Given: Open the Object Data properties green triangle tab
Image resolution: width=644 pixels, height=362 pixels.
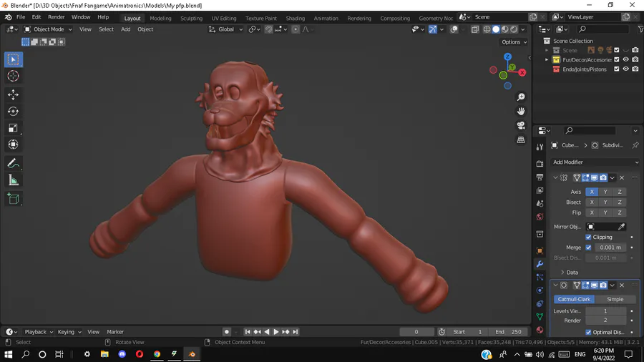Looking at the screenshot, I should coord(540,317).
